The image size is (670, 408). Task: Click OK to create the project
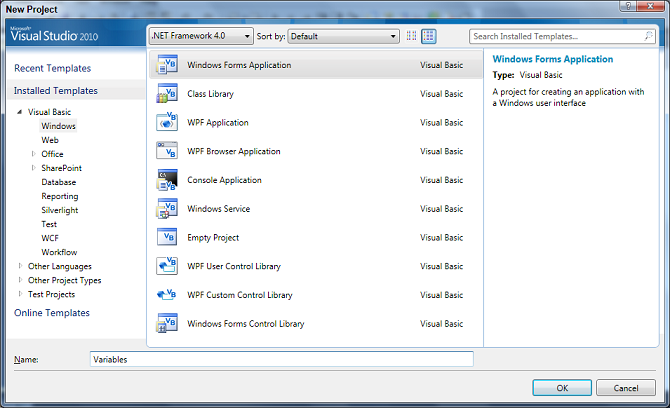point(562,388)
